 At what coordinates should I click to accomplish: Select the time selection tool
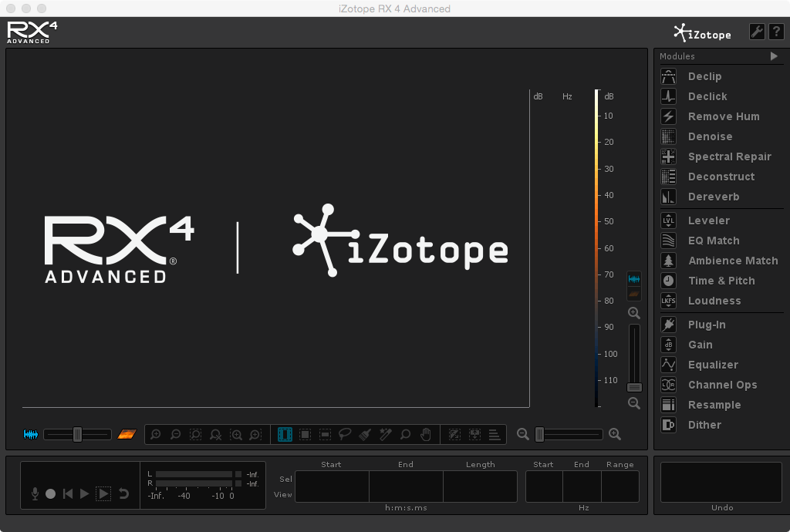[285, 434]
